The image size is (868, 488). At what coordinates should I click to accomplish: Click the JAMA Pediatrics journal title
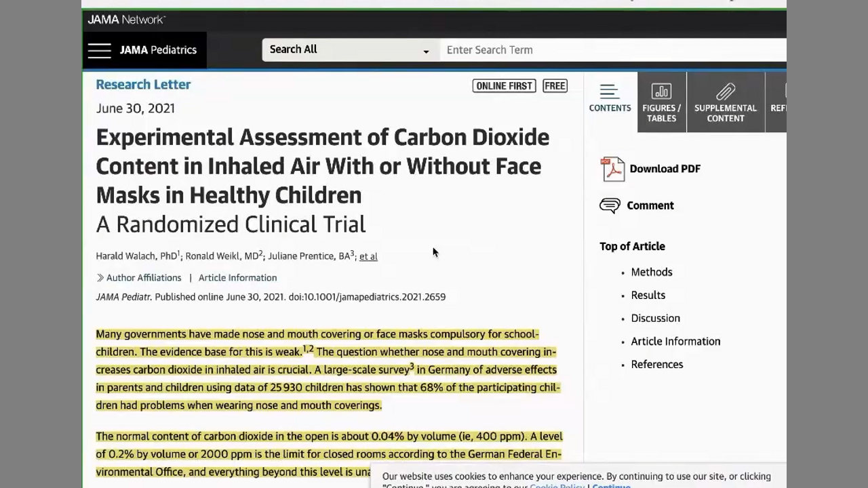[x=158, y=50]
